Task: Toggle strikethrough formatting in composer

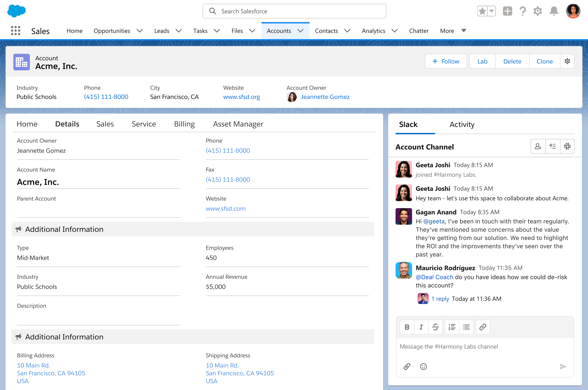Action: [x=435, y=327]
